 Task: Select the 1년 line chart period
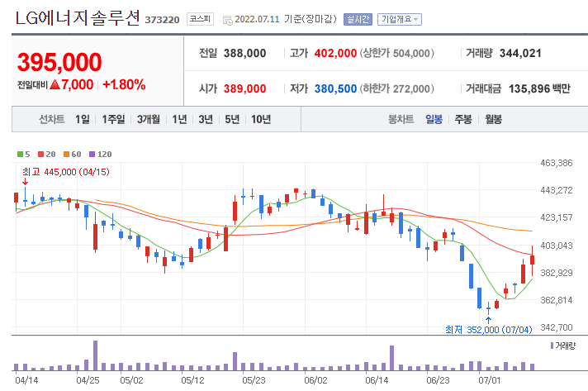tap(180, 119)
